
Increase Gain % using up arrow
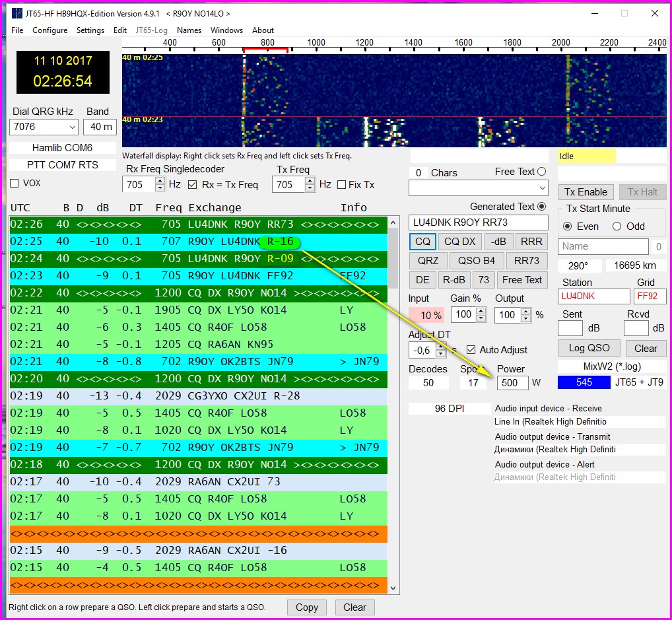tap(481, 311)
